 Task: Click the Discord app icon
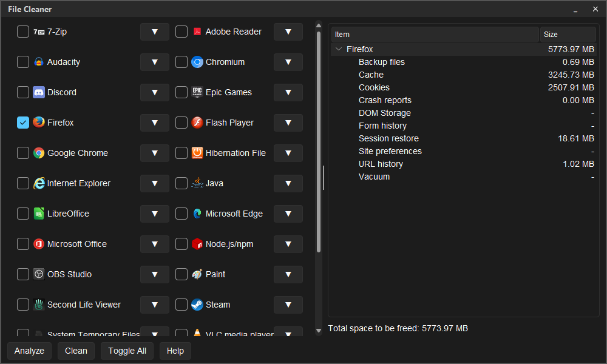click(x=39, y=92)
